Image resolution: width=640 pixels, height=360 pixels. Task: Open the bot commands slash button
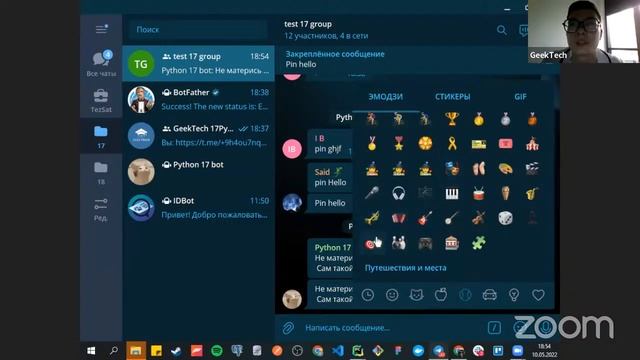[x=494, y=328]
